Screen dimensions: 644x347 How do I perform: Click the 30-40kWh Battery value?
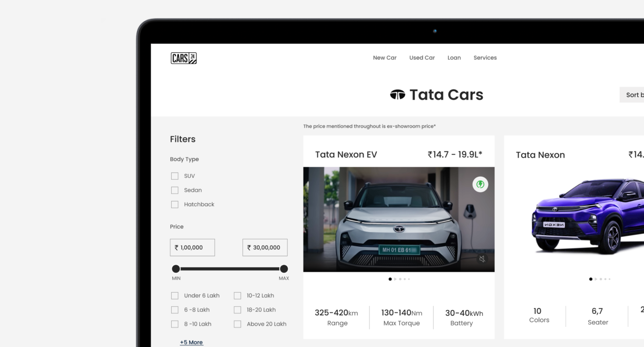[x=464, y=313]
